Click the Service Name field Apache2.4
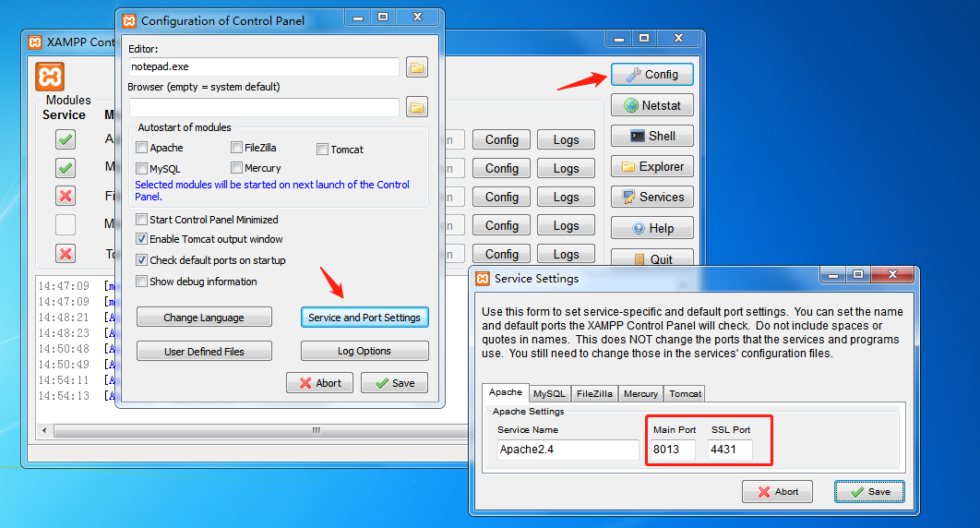 point(568,450)
